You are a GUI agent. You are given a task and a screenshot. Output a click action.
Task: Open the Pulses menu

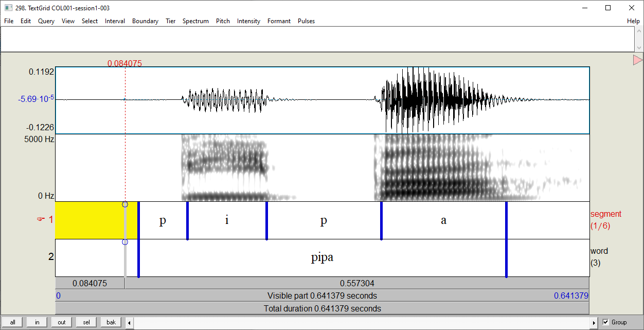(x=306, y=21)
